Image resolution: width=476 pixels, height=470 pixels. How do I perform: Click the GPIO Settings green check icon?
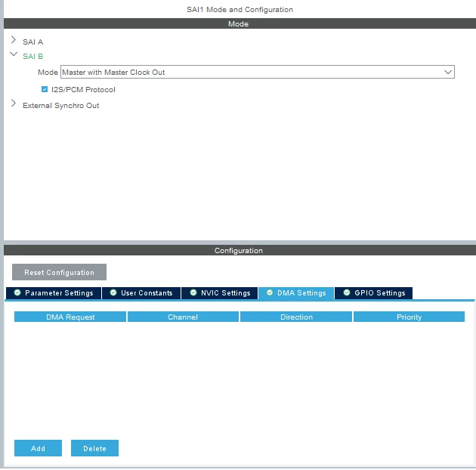click(x=347, y=292)
